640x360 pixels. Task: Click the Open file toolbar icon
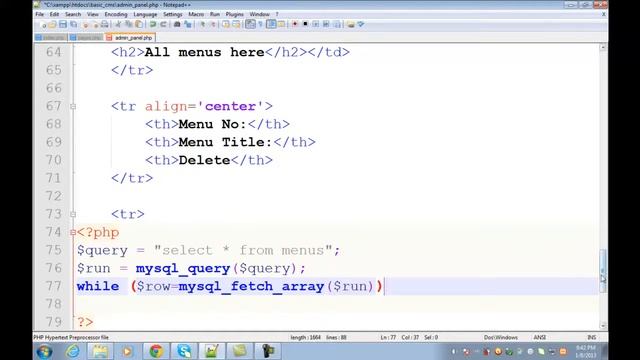pos(52,24)
